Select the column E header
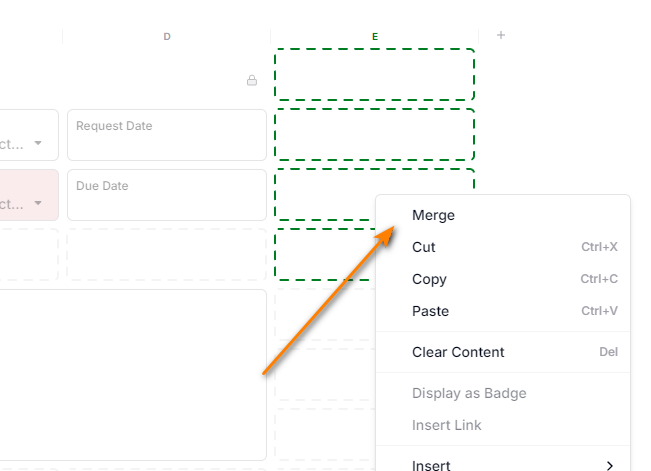This screenshot has height=471, width=651. point(375,36)
